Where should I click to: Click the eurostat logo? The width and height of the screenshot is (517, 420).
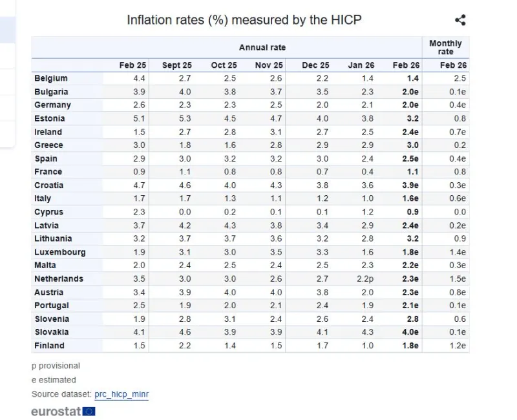click(63, 411)
